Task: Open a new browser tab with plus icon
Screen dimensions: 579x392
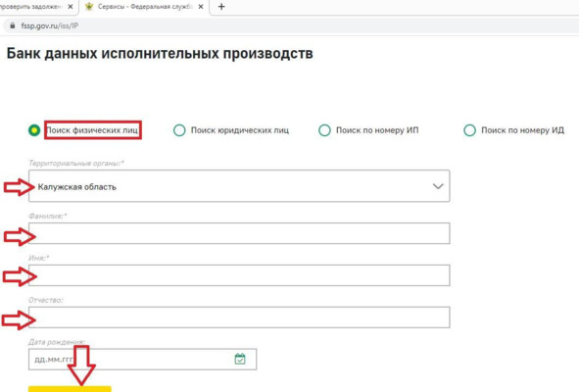Action: tap(221, 7)
